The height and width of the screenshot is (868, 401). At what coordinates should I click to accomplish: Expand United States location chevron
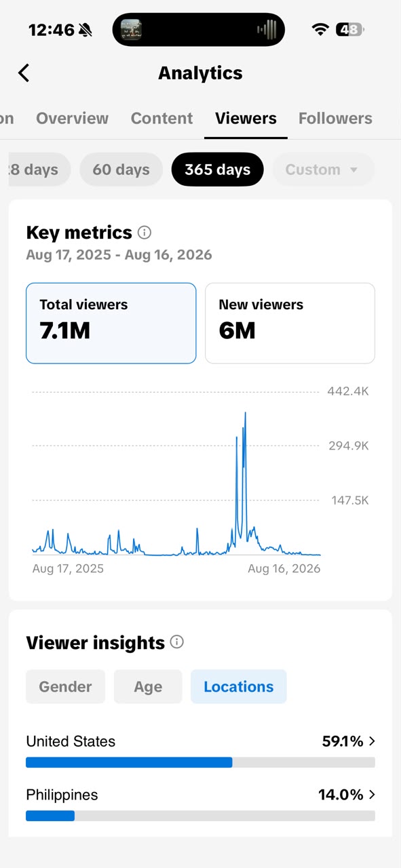pos(372,741)
